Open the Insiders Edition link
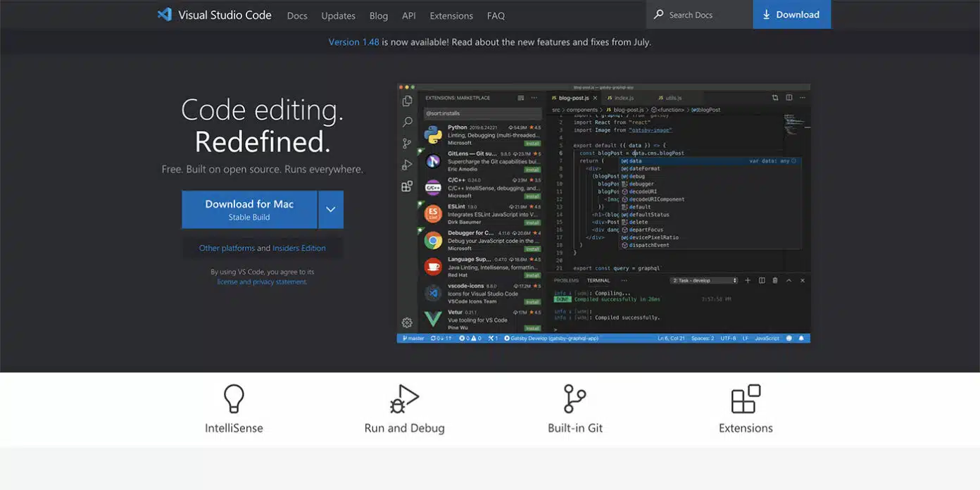The height and width of the screenshot is (490, 980). 299,248
